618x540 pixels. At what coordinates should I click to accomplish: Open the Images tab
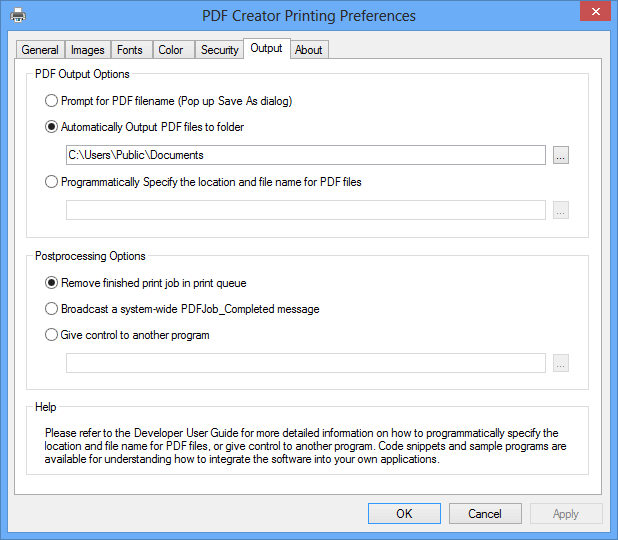click(88, 50)
